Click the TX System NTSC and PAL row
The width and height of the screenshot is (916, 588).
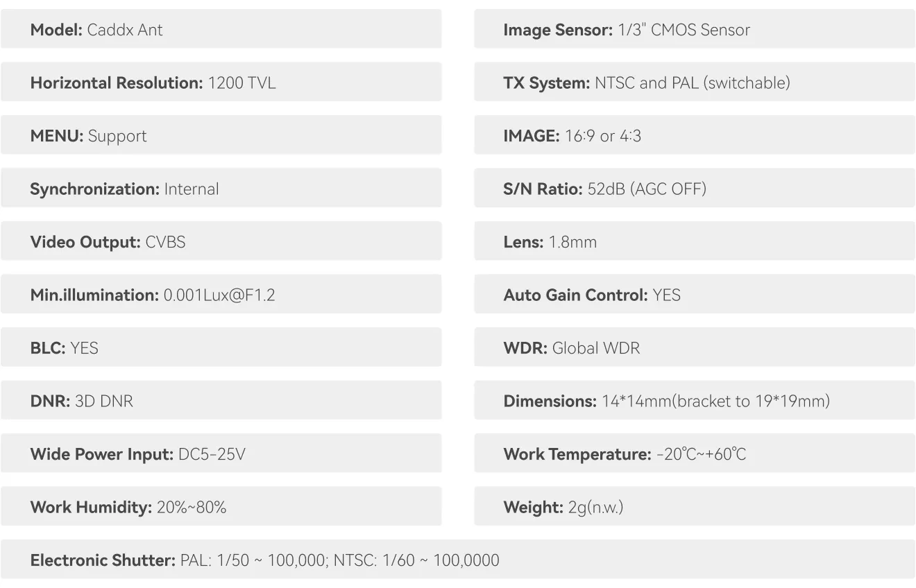click(695, 83)
